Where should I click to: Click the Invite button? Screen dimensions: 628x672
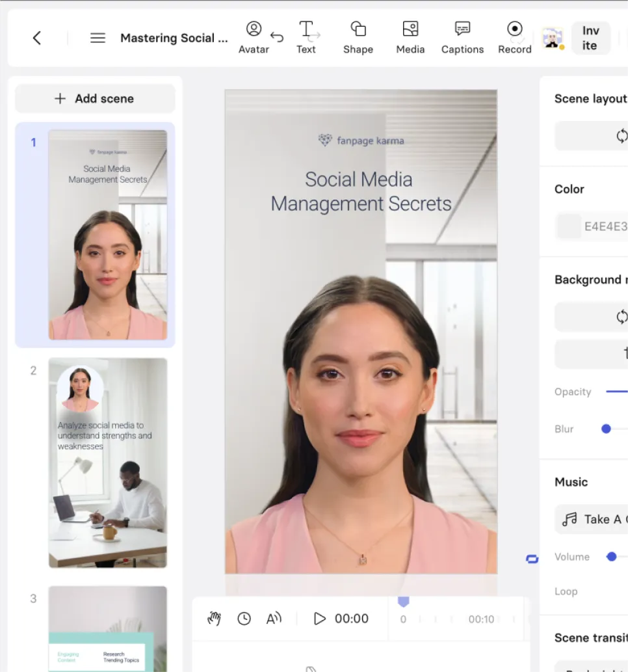[x=590, y=38]
